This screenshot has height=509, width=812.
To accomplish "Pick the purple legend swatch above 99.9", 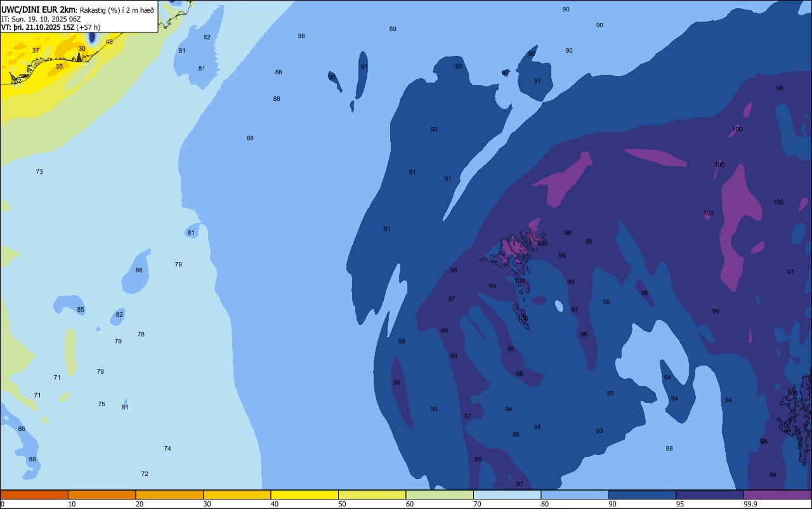I will click(777, 494).
